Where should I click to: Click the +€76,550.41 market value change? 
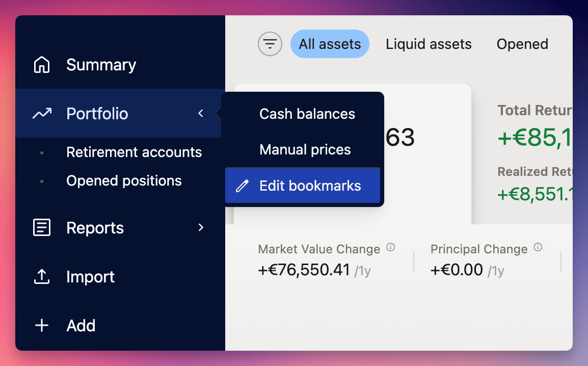[304, 270]
